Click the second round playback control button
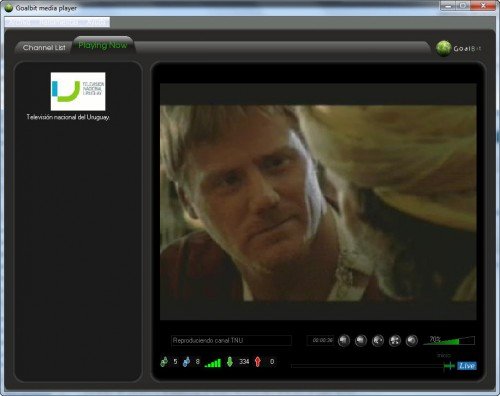The width and height of the screenshot is (500, 396). point(361,340)
